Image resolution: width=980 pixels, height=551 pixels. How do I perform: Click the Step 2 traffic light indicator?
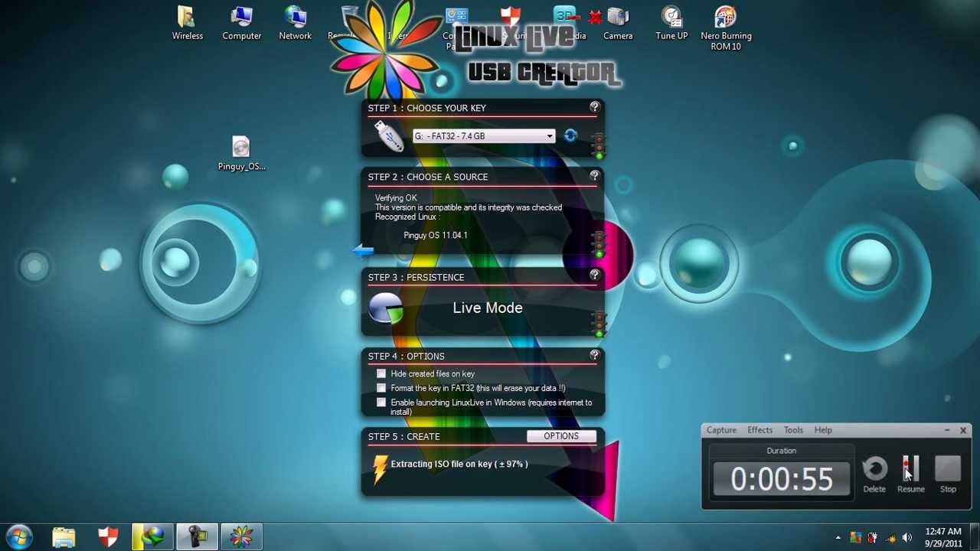coord(598,243)
